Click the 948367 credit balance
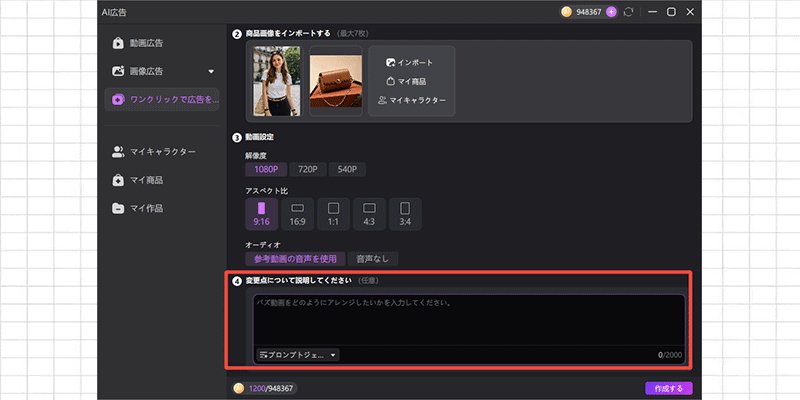Screen dimensions: 800x400 tap(589, 12)
